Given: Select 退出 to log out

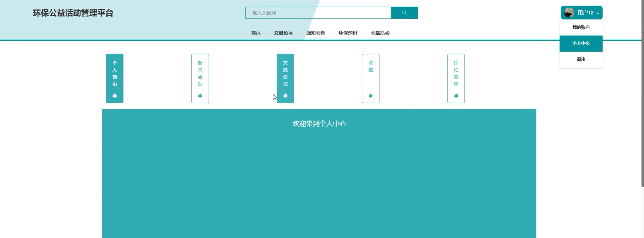Looking at the screenshot, I should 581,59.
